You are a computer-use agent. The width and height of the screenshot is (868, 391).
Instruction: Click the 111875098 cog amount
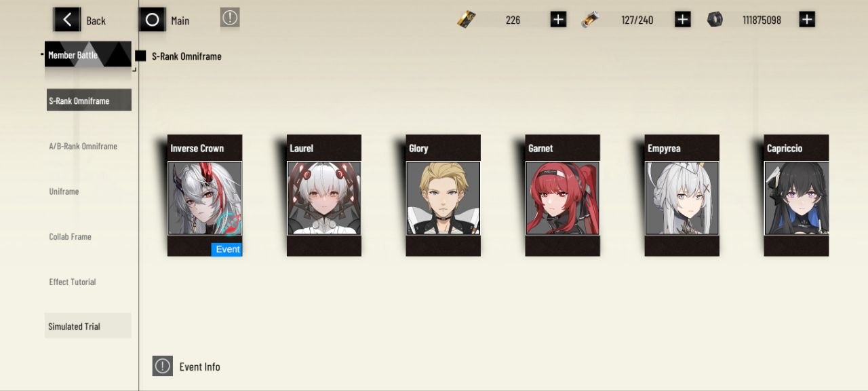coord(762,20)
